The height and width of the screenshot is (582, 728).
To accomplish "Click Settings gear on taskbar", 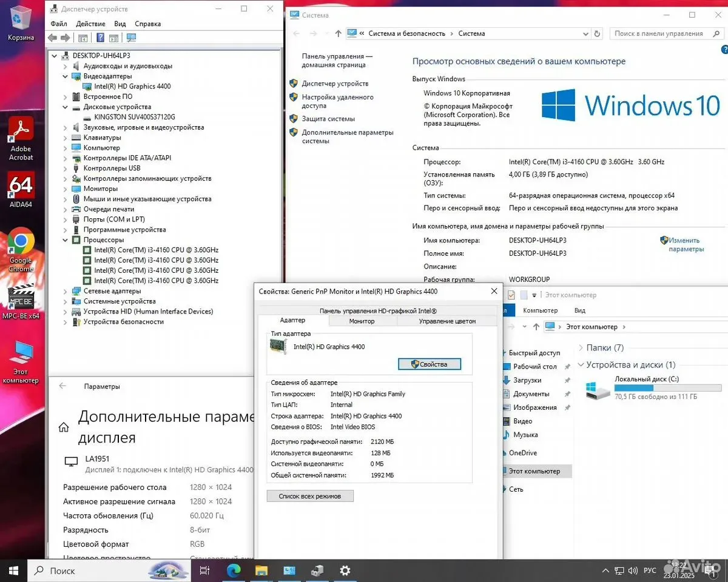I will tap(345, 570).
